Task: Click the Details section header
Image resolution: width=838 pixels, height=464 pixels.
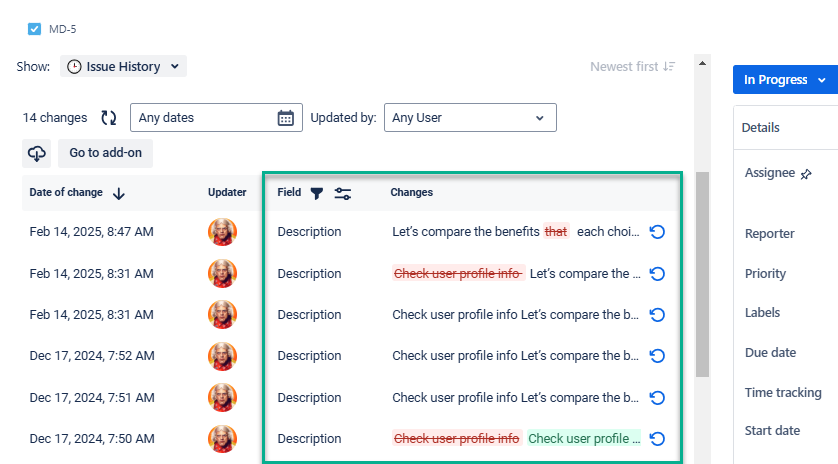Action: tap(761, 128)
